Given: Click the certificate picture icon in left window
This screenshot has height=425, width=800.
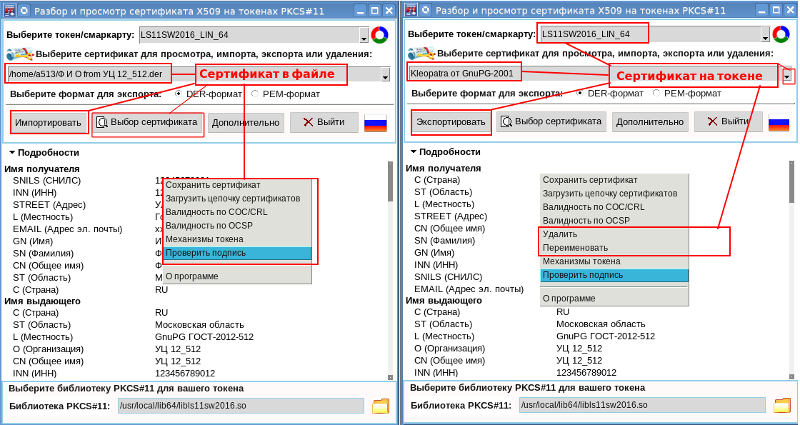Looking at the screenshot, I should (x=17, y=54).
